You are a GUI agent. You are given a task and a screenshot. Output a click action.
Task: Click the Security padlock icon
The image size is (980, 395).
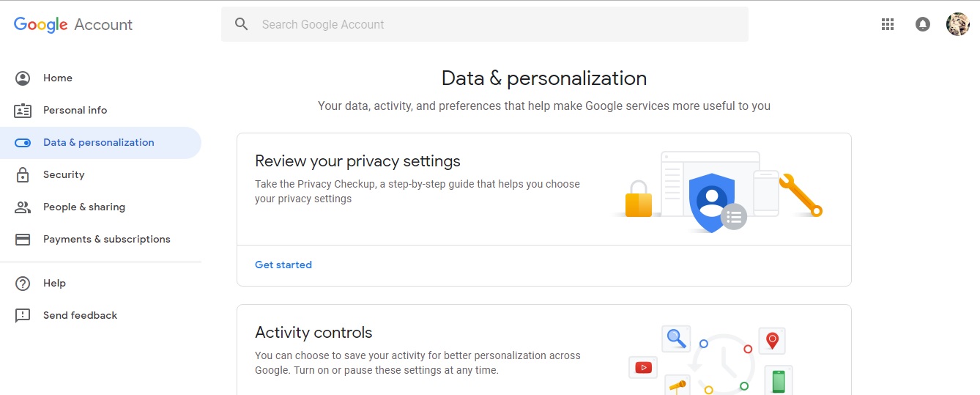[x=23, y=175]
